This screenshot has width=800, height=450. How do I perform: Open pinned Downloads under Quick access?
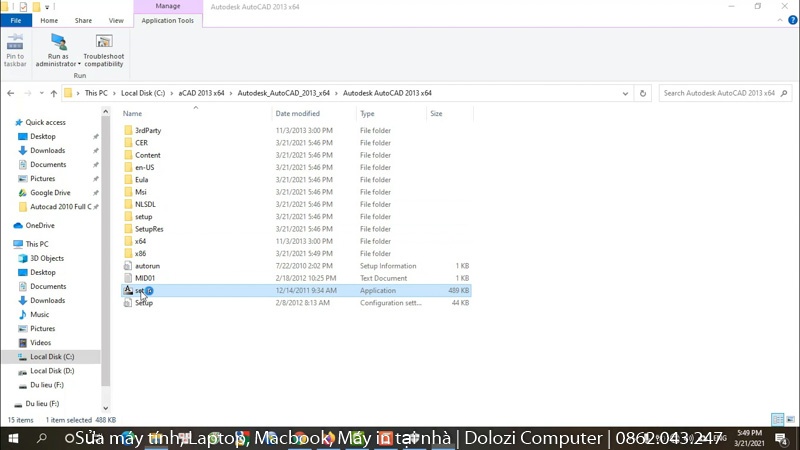[x=47, y=151]
